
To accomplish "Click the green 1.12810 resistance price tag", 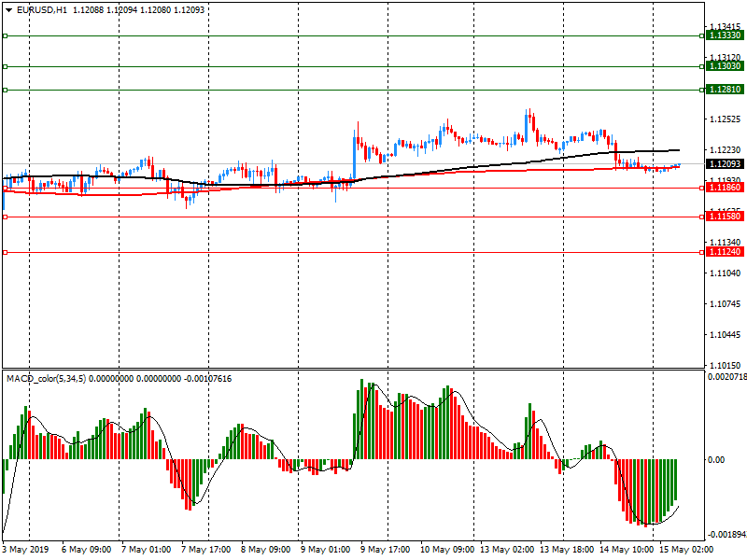I will (x=725, y=90).
